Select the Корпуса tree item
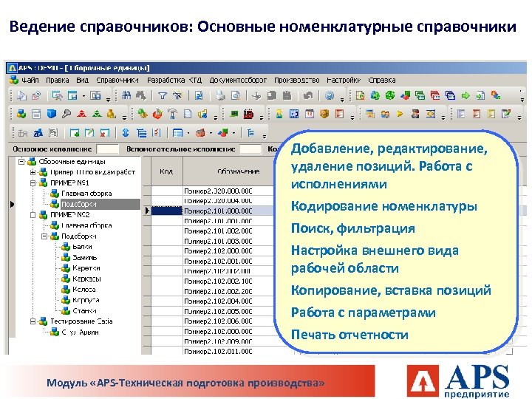The width and height of the screenshot is (532, 399). click(86, 300)
